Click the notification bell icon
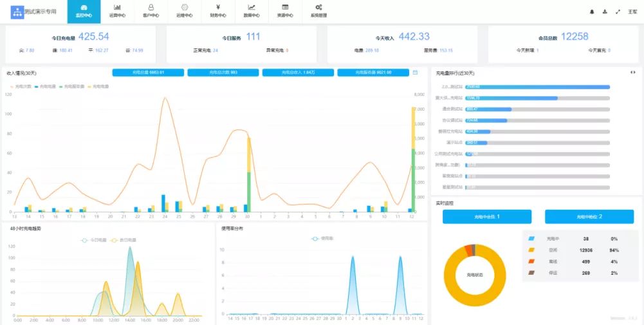The width and height of the screenshot is (644, 325). click(x=592, y=12)
